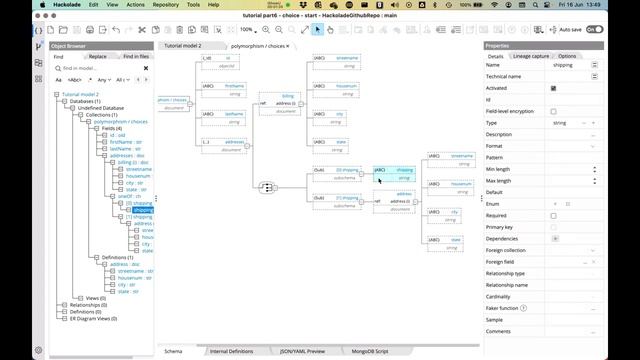Click the Zoom in magnifier icon
Viewport: 640px width, 360px height.
pos(266,30)
